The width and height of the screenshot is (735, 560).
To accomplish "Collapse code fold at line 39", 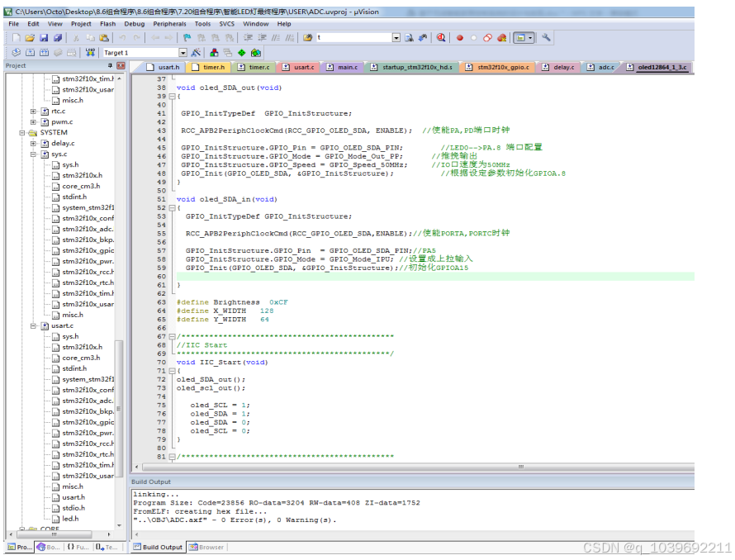I will click(172, 97).
